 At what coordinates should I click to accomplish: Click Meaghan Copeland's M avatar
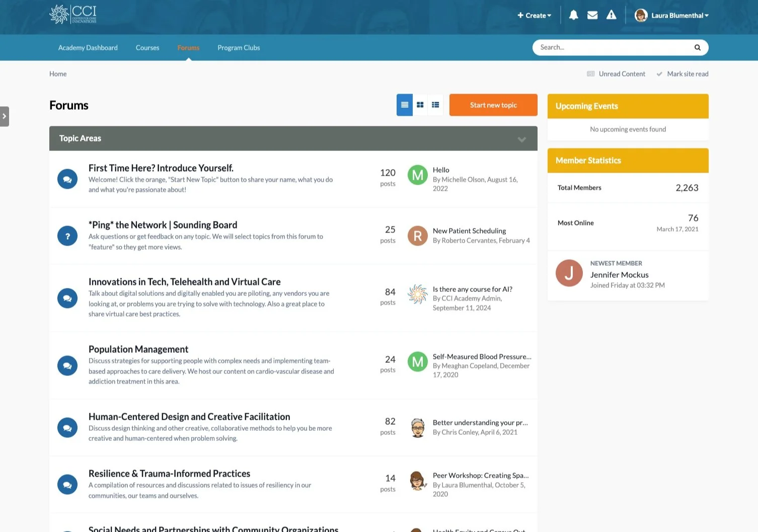(417, 361)
